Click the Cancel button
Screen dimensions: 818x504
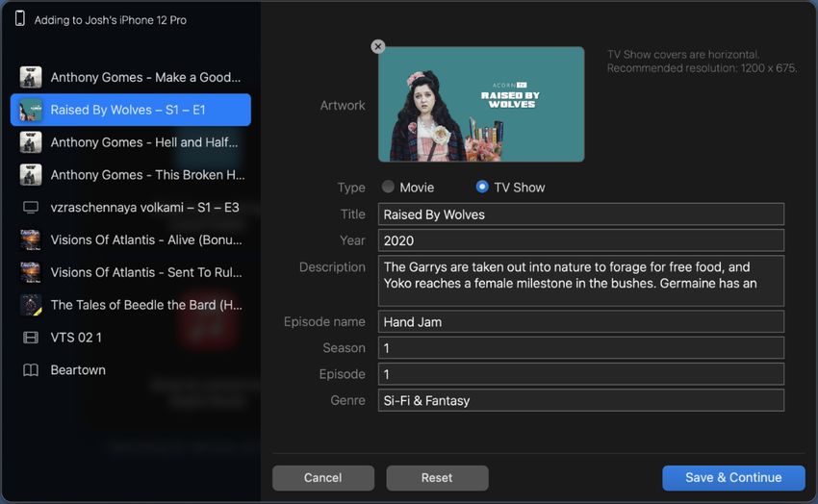(x=323, y=477)
